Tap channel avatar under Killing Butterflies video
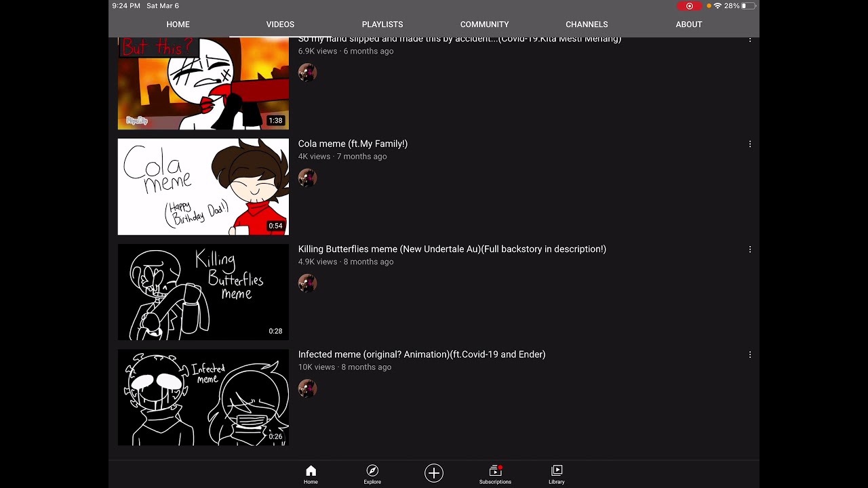 (x=307, y=283)
